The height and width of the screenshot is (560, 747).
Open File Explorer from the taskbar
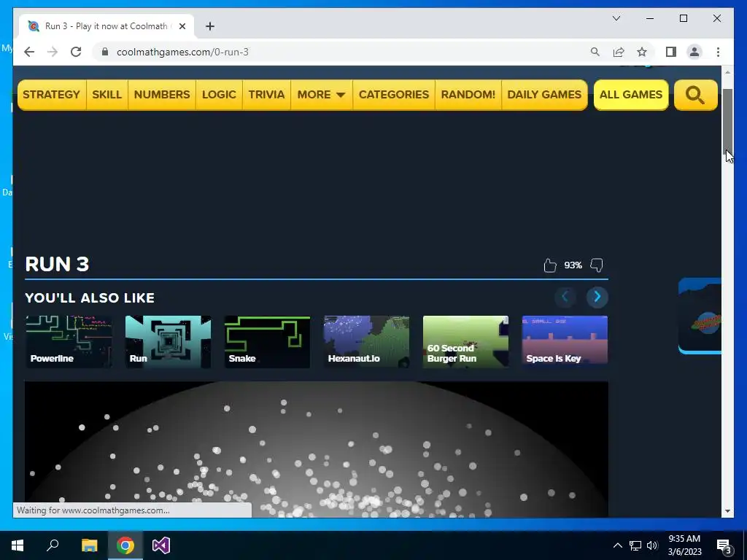[89, 545]
